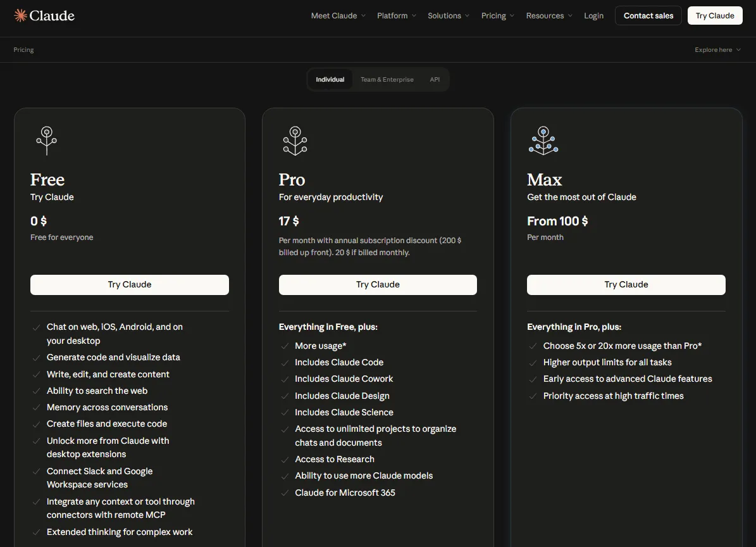This screenshot has height=547, width=756.
Task: Click 'Choose 5x or 20x more usage'
Action: coord(623,346)
